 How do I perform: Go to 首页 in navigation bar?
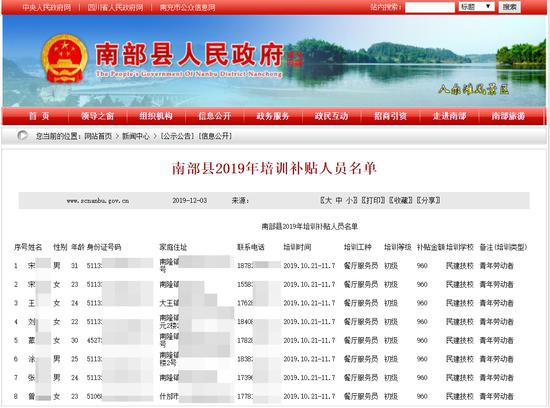click(x=39, y=116)
